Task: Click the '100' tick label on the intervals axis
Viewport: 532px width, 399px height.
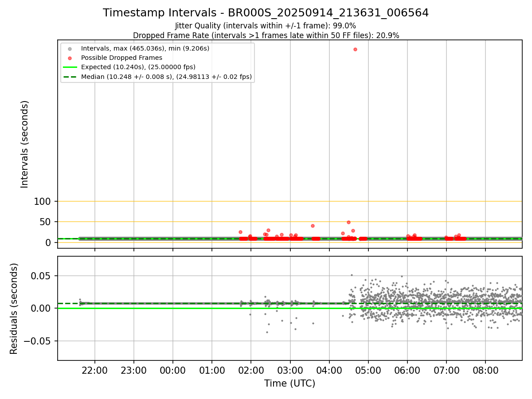Action: pyautogui.click(x=43, y=202)
